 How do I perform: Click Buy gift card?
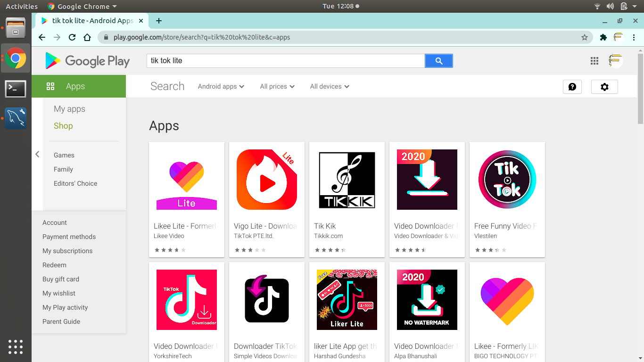pos(61,279)
